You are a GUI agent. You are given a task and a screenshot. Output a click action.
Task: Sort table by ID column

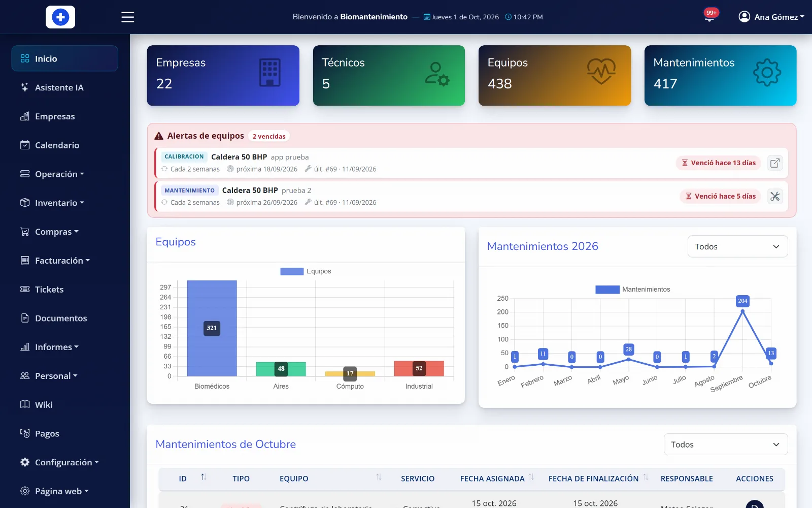[x=204, y=477]
